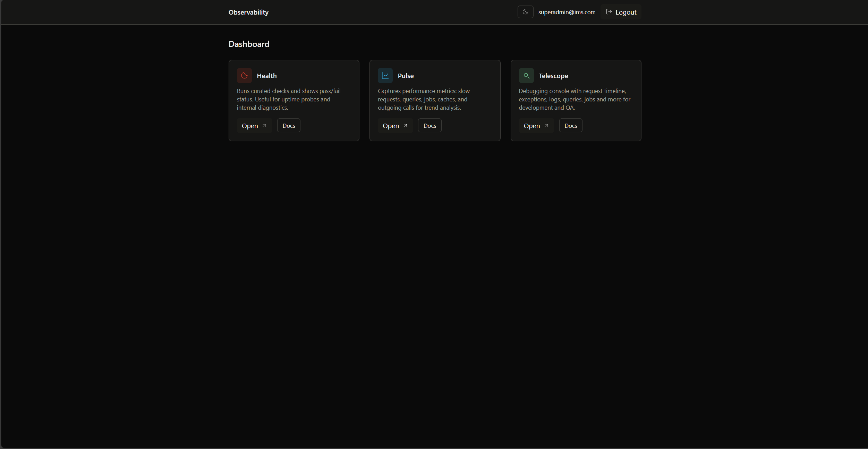The width and height of the screenshot is (868, 449).
Task: Toggle dark mode with the moon icon
Action: coord(525,11)
